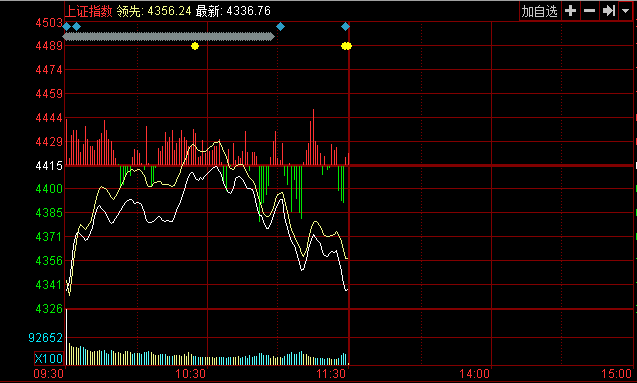This screenshot has width=637, height=383.
Task: Click the blue diamond marker at 11:30
Action: coord(345,27)
